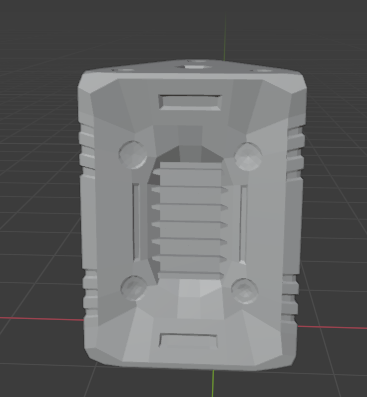The image size is (367, 397).
Task: Click the central ribbed threaded cylinder
Action: point(190,220)
